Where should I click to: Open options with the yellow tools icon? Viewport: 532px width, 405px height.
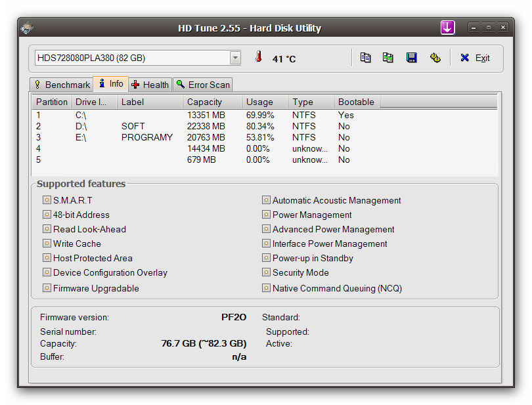pos(435,58)
